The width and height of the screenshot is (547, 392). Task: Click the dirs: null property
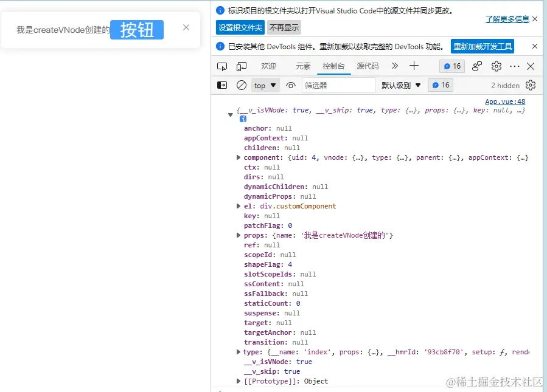pyautogui.click(x=263, y=177)
